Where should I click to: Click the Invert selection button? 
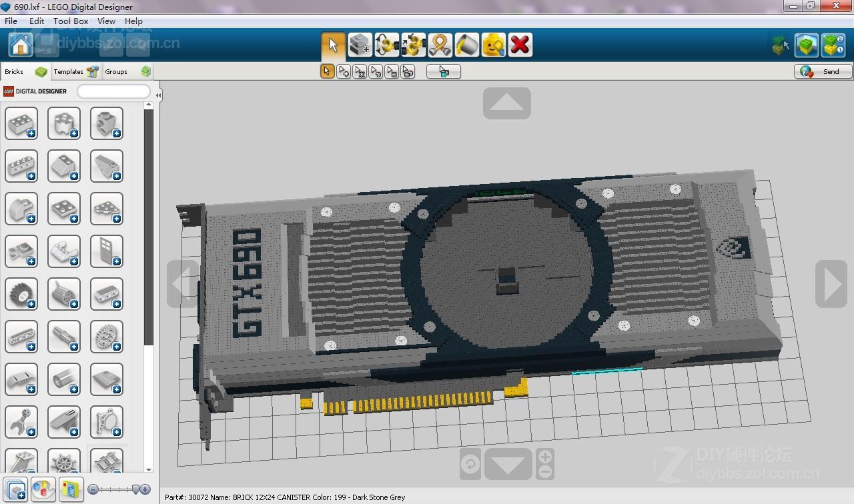(x=444, y=71)
